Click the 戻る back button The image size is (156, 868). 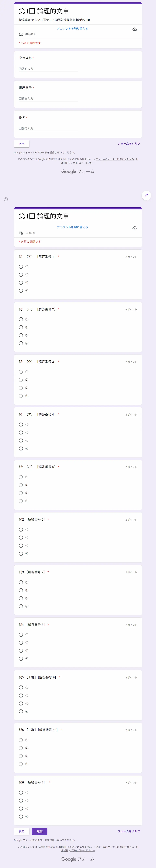[22, 831]
